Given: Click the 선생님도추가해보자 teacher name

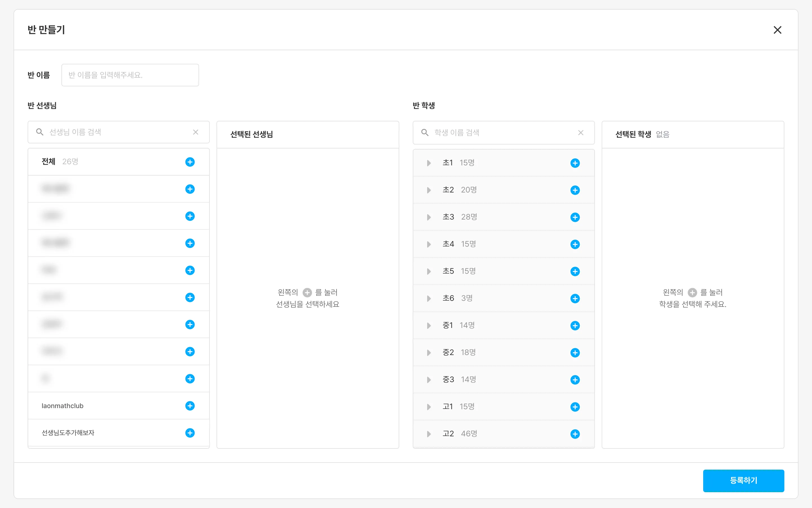Looking at the screenshot, I should tap(68, 433).
